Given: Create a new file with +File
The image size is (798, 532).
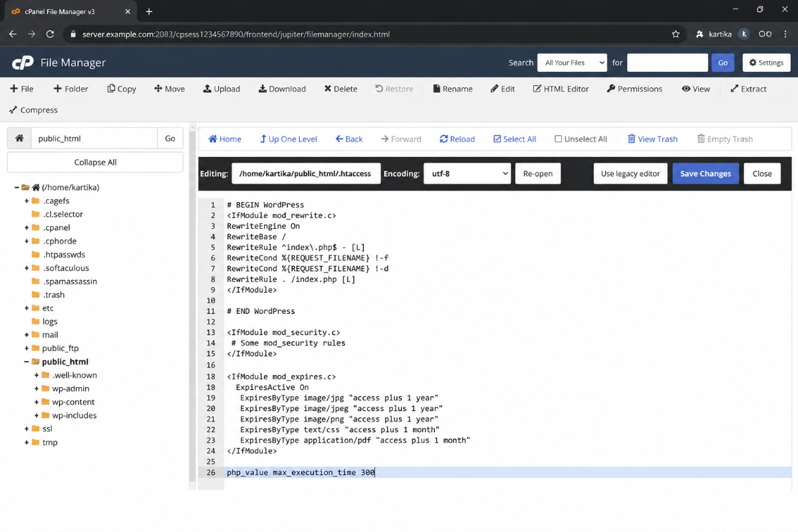Looking at the screenshot, I should coord(21,88).
